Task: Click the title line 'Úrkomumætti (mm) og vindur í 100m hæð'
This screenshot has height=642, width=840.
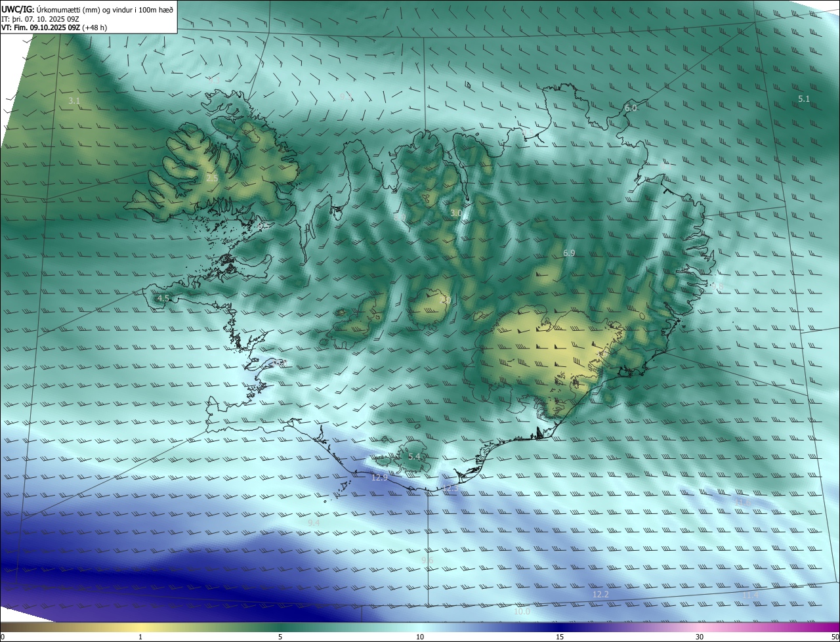Action: click(104, 9)
